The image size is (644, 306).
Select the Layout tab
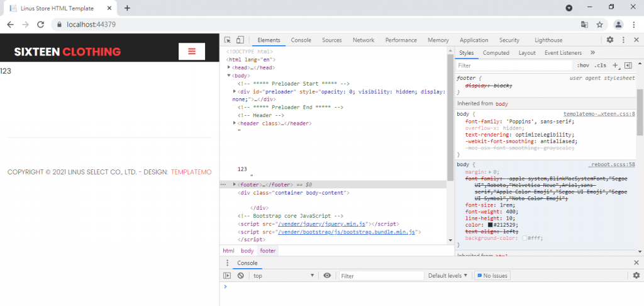[x=527, y=53]
